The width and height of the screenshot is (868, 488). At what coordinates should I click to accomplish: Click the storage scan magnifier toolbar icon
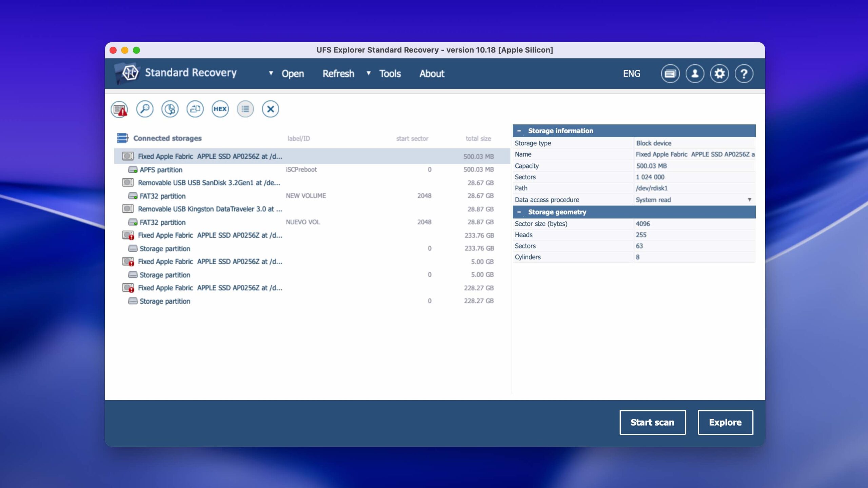(x=145, y=109)
